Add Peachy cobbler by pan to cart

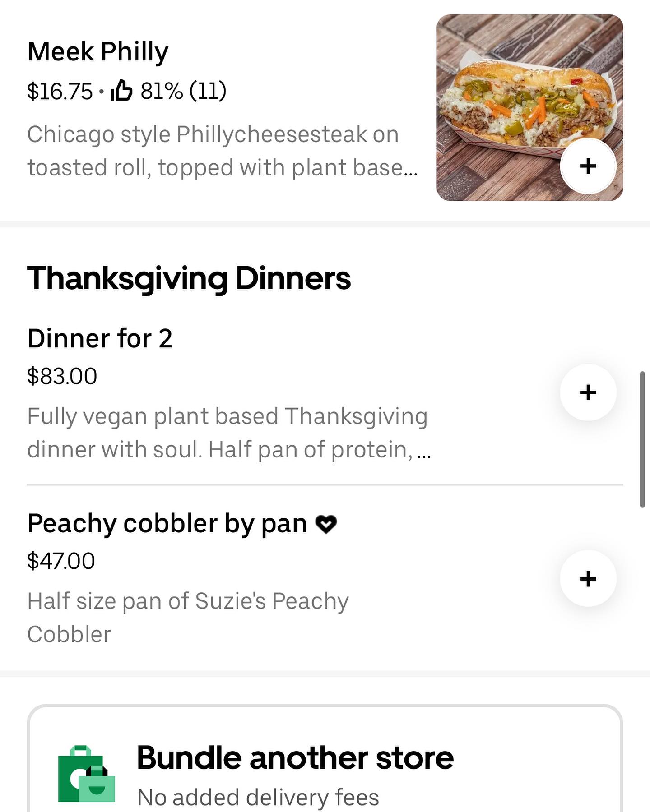point(588,578)
